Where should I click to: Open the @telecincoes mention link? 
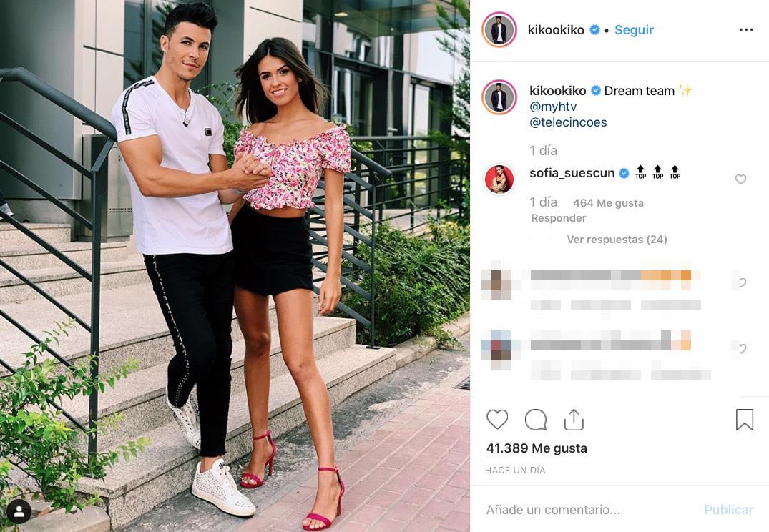point(568,122)
